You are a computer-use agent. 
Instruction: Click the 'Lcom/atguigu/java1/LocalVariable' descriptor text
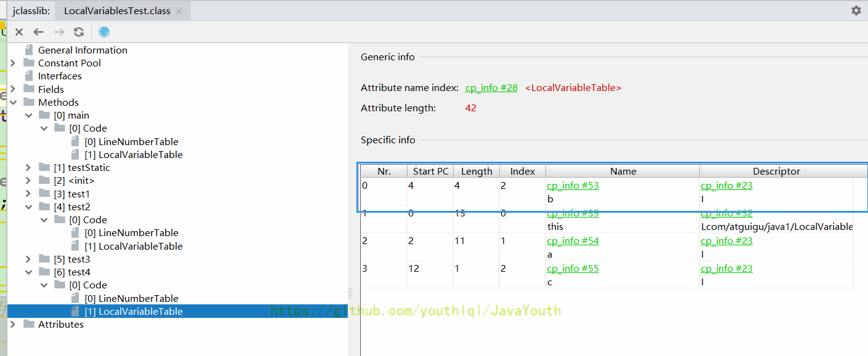point(777,227)
